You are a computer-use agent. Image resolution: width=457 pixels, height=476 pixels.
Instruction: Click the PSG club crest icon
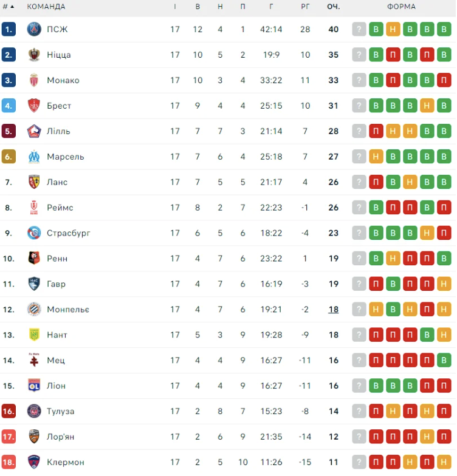pyautogui.click(x=34, y=29)
